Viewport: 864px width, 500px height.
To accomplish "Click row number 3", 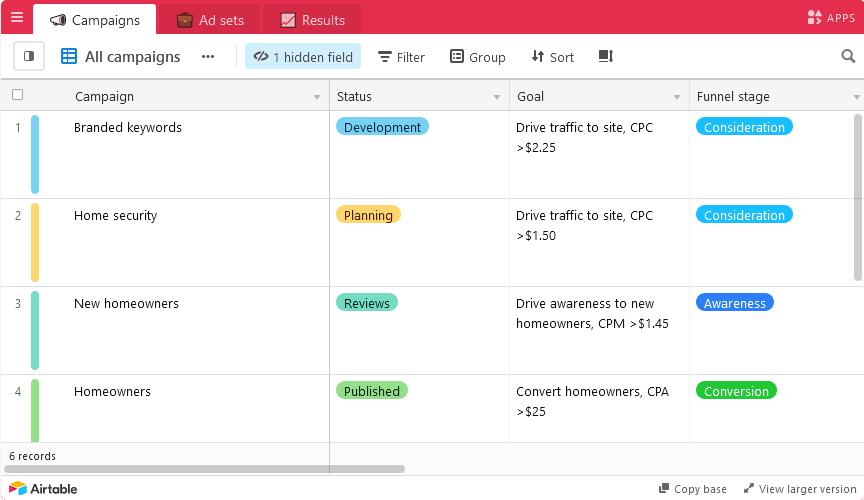I will pos(18,304).
